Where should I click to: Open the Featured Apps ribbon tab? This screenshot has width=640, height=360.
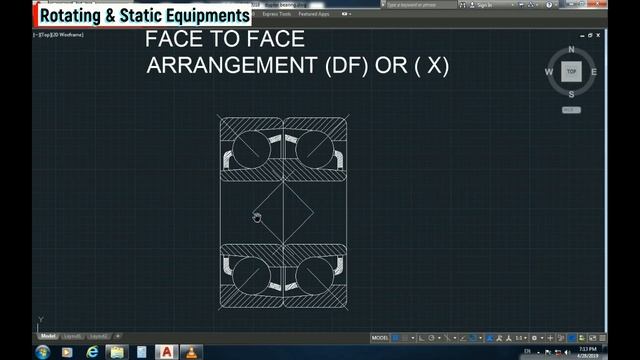[x=314, y=14]
